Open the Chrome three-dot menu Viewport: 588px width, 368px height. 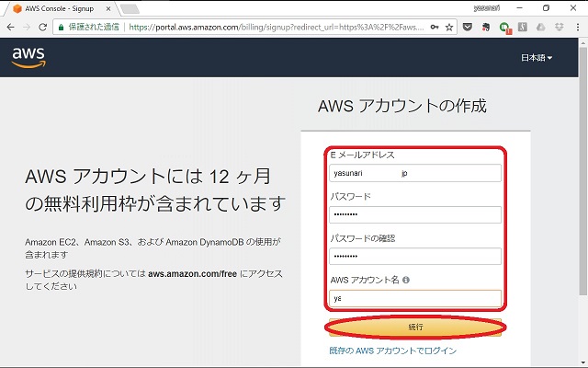click(578, 27)
